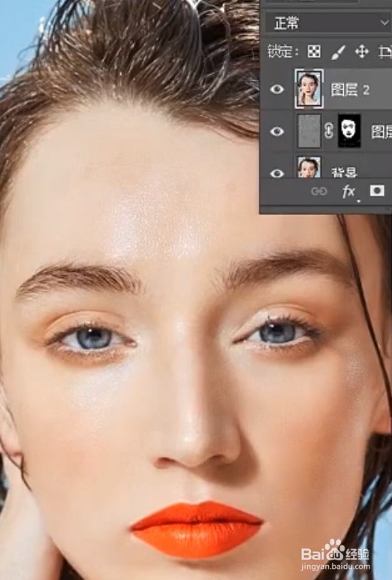The image size is (392, 580).
Task: Click the mask link chain icon
Action: [x=329, y=131]
